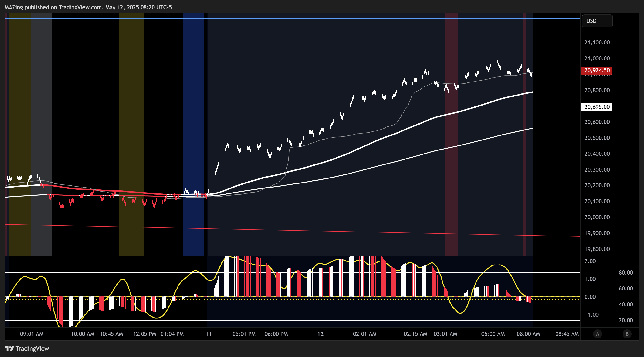Image resolution: width=644 pixels, height=357 pixels.
Task: Click the day 11 time axis marker
Action: [x=208, y=334]
